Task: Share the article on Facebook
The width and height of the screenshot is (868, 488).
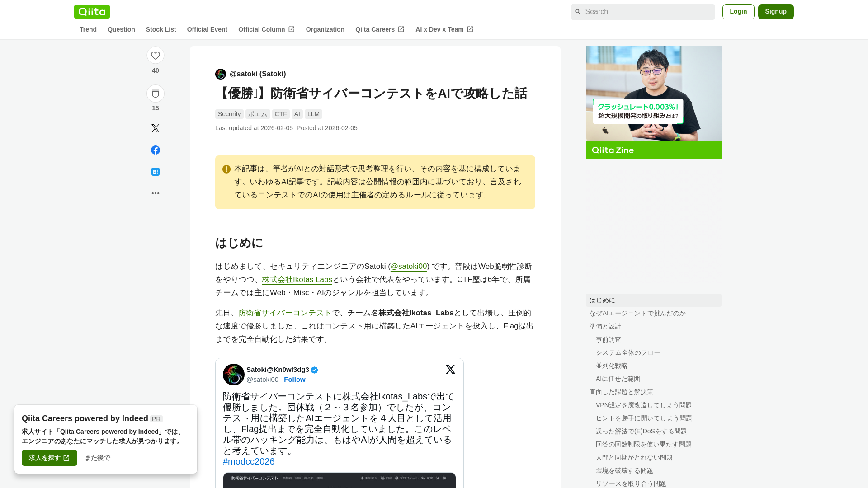Action: point(156,150)
